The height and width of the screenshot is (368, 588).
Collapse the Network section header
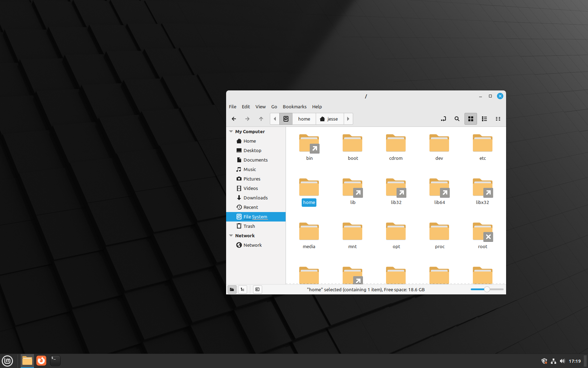(231, 236)
